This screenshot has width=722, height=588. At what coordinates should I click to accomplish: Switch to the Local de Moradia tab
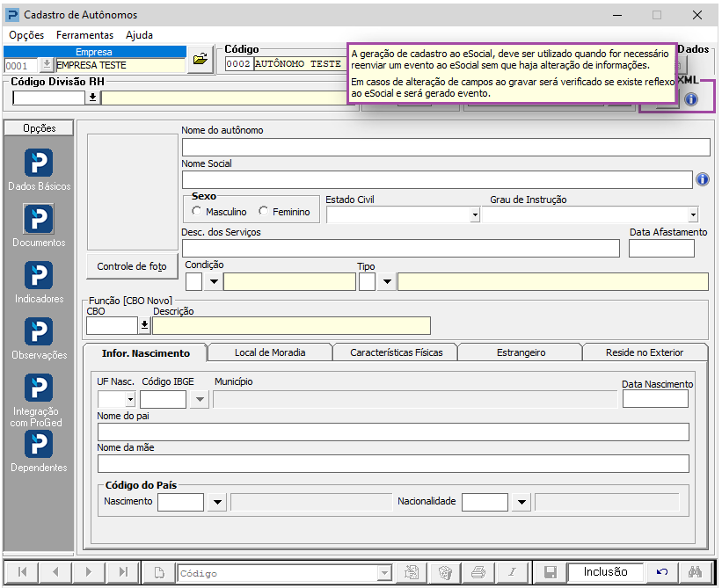click(270, 352)
